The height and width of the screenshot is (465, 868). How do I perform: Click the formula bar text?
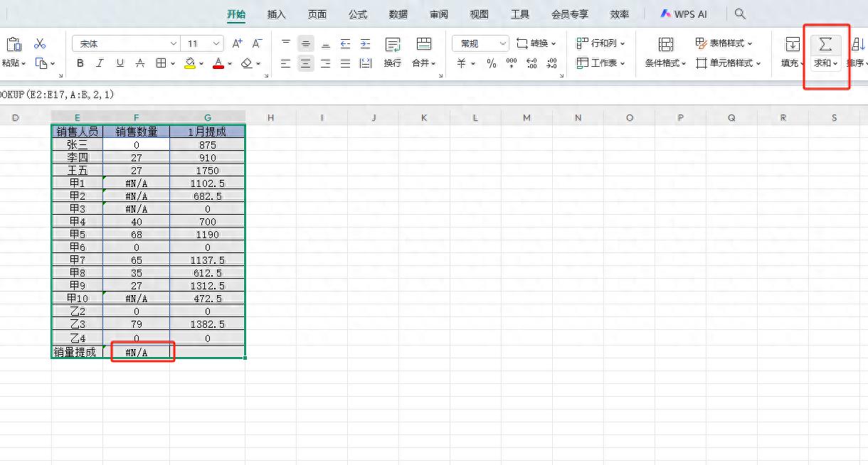[57, 95]
